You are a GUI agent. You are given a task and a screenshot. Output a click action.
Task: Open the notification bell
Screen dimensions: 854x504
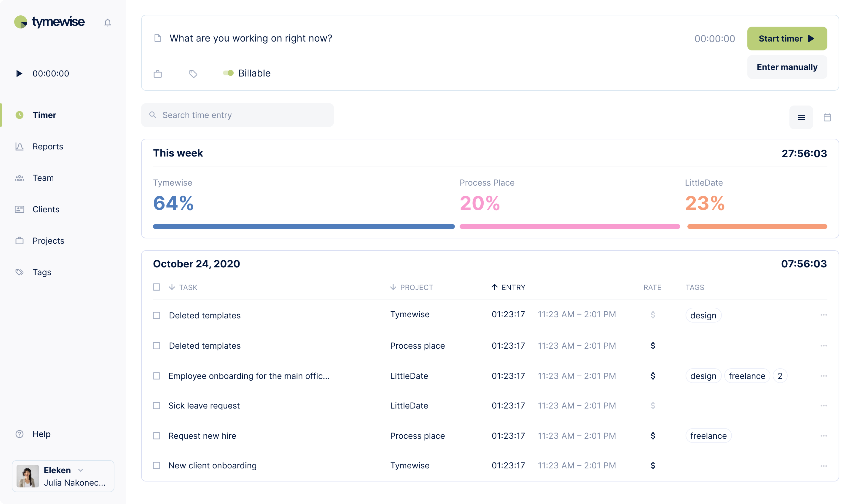(x=108, y=22)
